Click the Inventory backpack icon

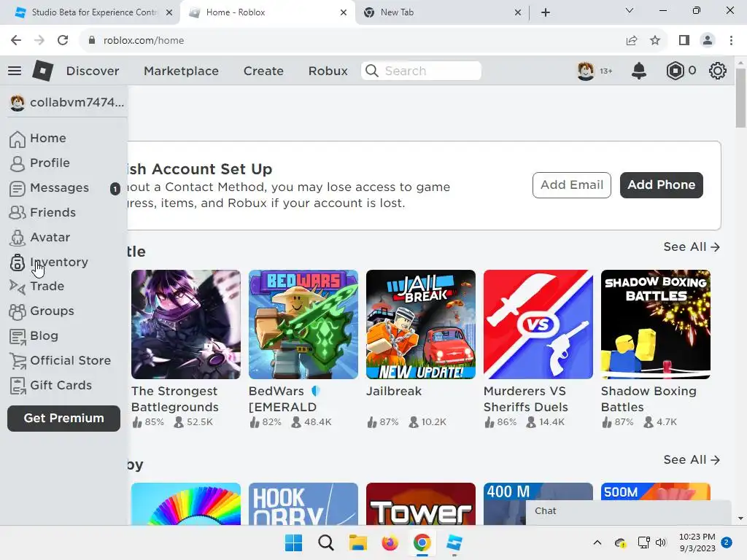[18, 262]
